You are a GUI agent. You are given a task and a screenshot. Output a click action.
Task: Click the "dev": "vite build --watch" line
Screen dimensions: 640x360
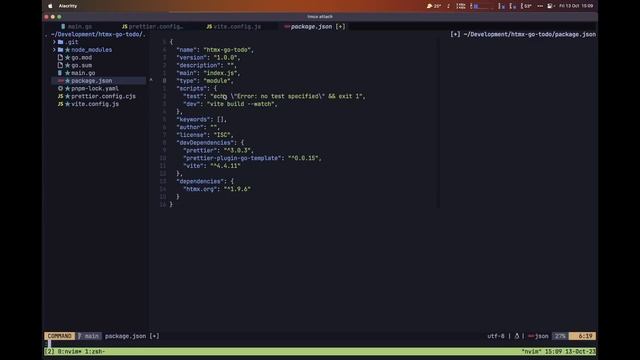(230, 104)
